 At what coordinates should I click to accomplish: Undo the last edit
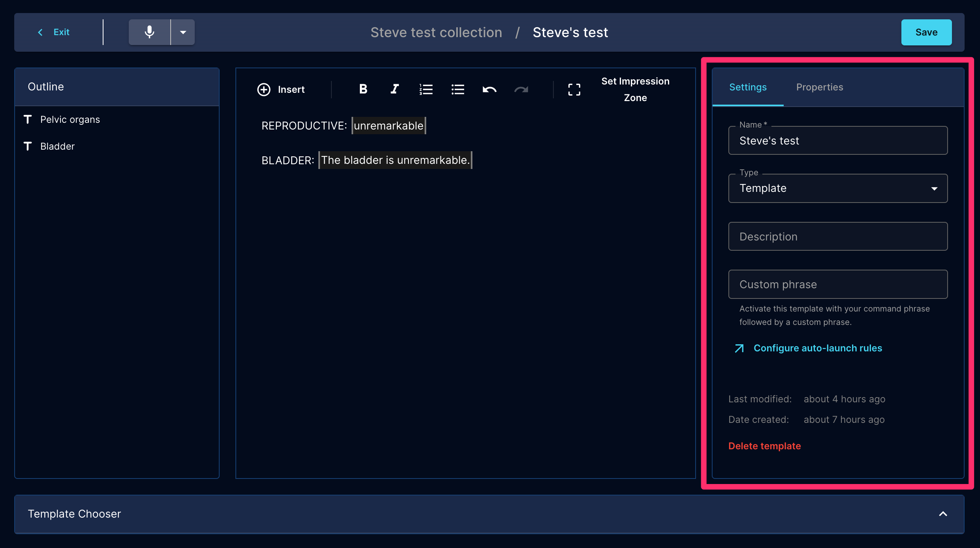coord(489,90)
